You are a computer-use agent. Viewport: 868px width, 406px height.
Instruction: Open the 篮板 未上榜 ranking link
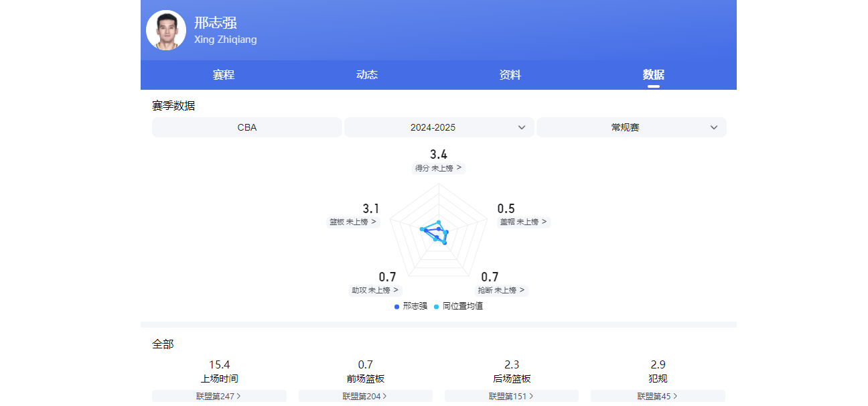click(353, 222)
